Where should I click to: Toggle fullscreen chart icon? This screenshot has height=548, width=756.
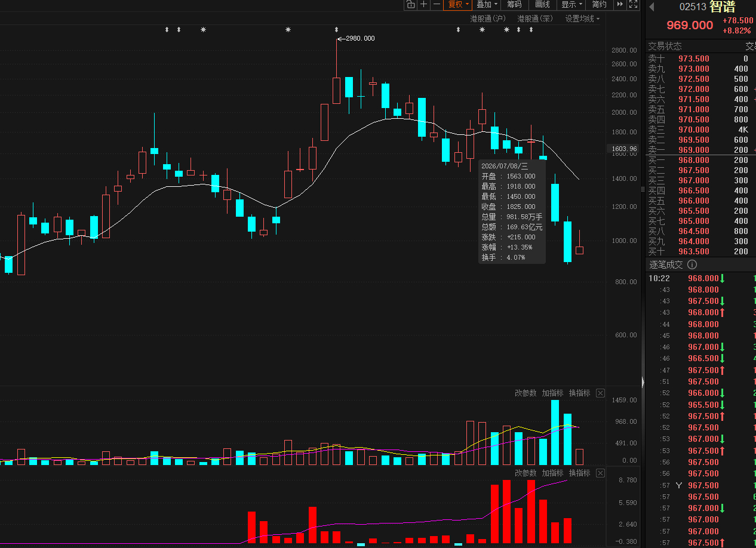(633, 5)
